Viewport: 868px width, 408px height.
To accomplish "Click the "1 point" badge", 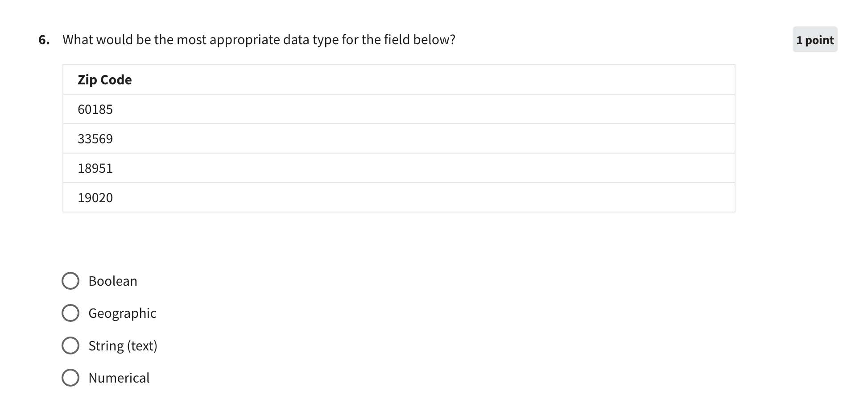I will click(x=814, y=40).
